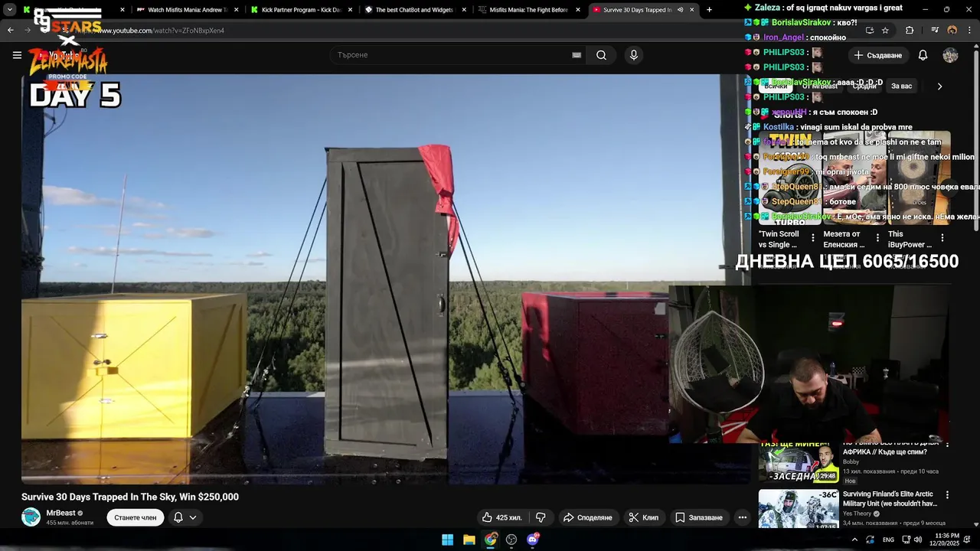Viewport: 980px width, 551px height.
Task: Open OBS Studio from the taskbar
Action: coord(511,540)
